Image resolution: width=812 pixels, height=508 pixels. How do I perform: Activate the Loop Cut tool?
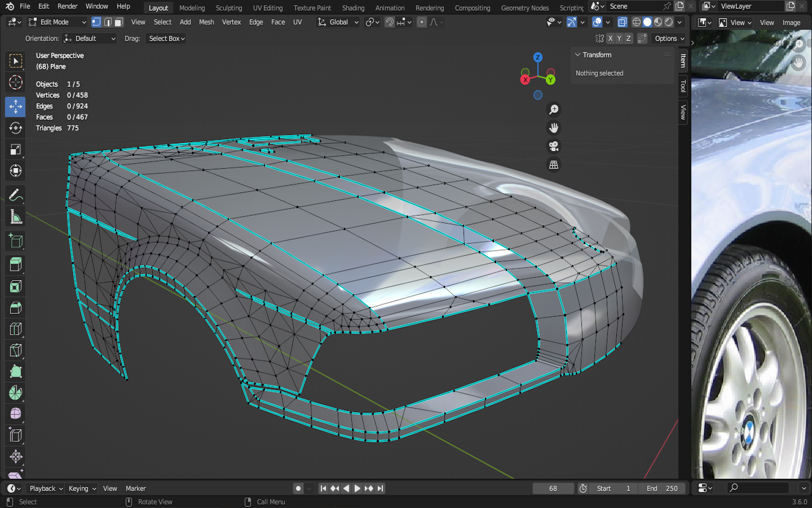[x=15, y=329]
